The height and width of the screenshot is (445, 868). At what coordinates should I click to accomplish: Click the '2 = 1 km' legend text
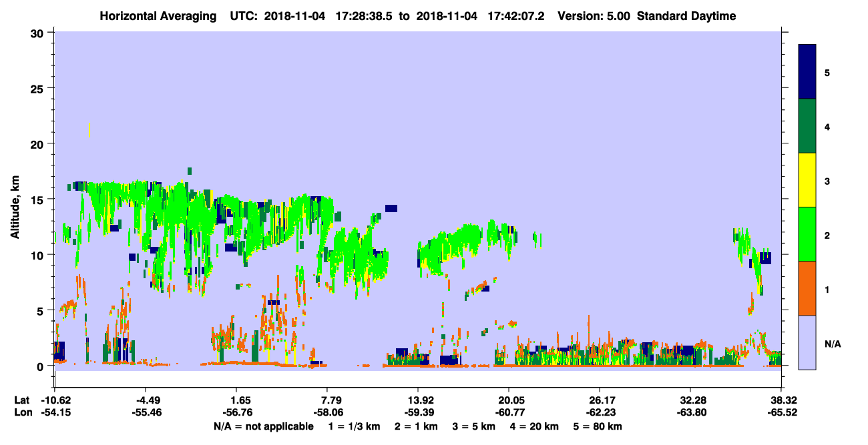tap(417, 426)
